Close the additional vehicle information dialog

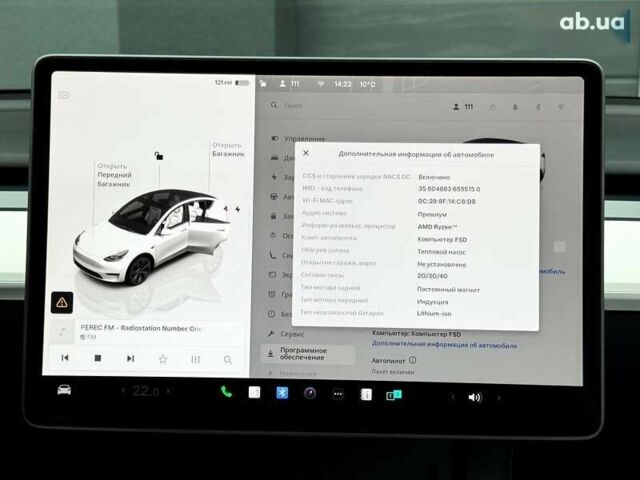[x=306, y=153]
